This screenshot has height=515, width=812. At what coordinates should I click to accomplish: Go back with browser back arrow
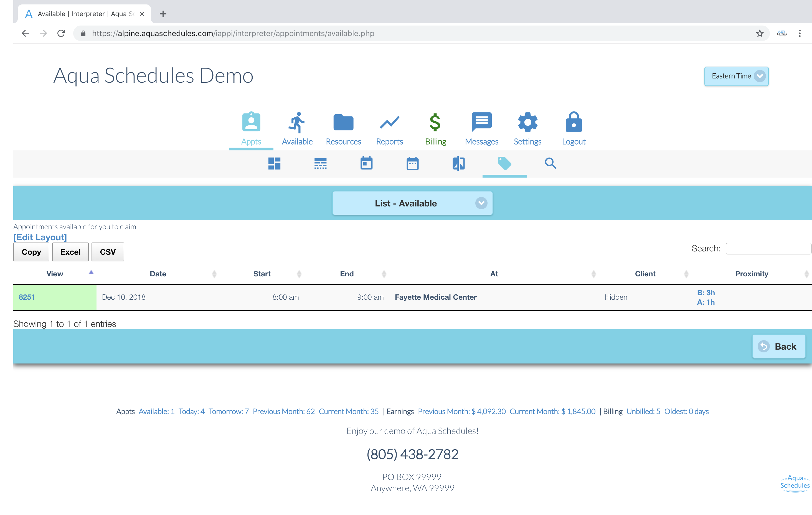pyautogui.click(x=26, y=33)
